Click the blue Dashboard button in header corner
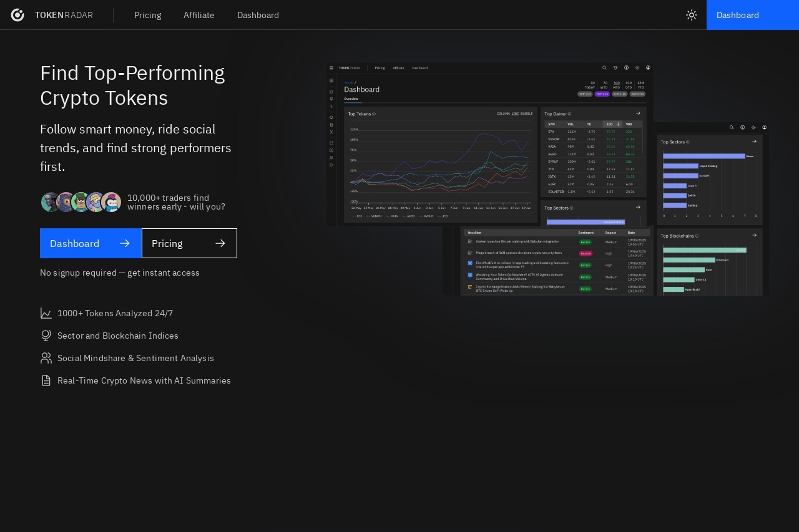 click(753, 15)
